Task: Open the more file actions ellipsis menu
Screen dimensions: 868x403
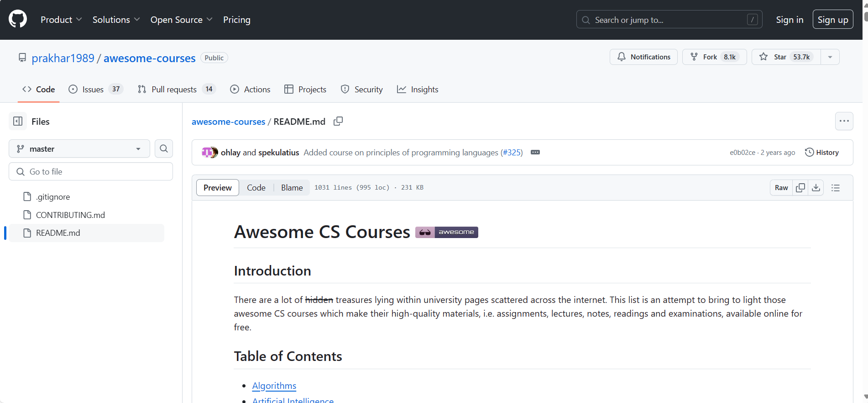Action: pos(844,121)
